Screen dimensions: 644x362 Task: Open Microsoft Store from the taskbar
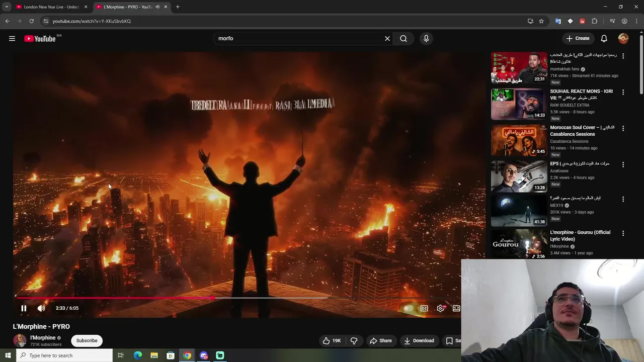[x=171, y=355]
